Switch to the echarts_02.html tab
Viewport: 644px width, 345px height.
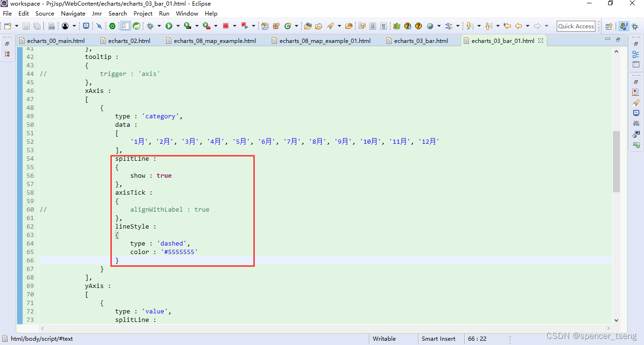point(127,41)
